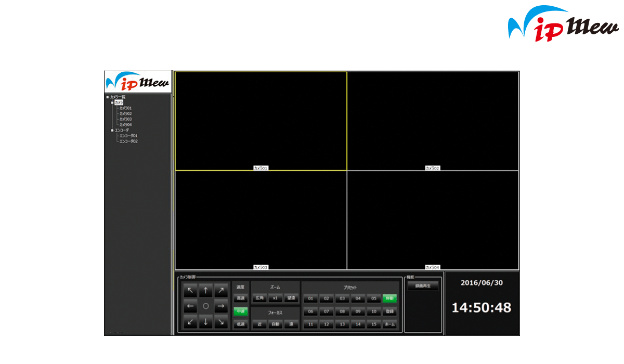Move camera diagonally up-right with arrow button
Viewport: 624px width, 364px height.
pos(222,291)
